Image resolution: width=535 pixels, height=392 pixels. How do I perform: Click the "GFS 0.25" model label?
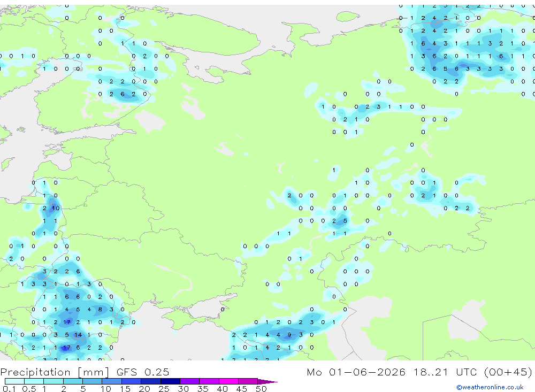tap(143, 372)
